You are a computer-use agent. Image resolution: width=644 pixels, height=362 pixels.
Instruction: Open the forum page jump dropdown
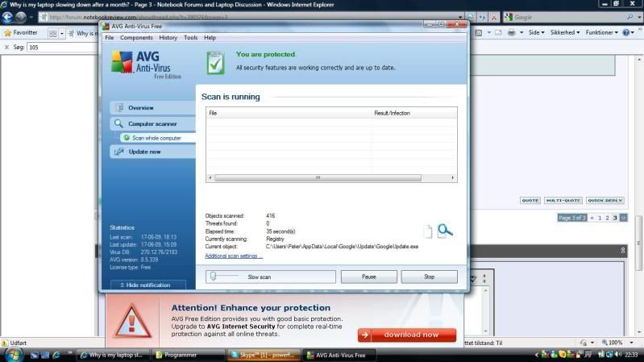tap(624, 218)
